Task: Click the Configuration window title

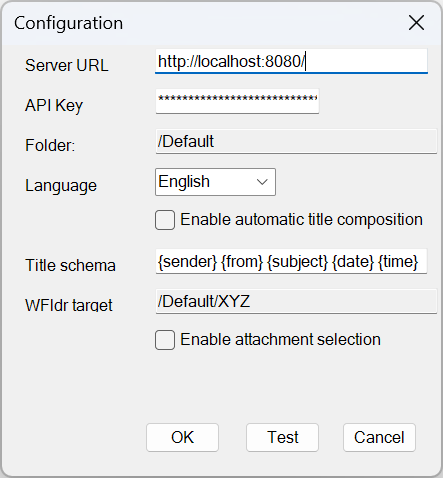Action: point(69,23)
